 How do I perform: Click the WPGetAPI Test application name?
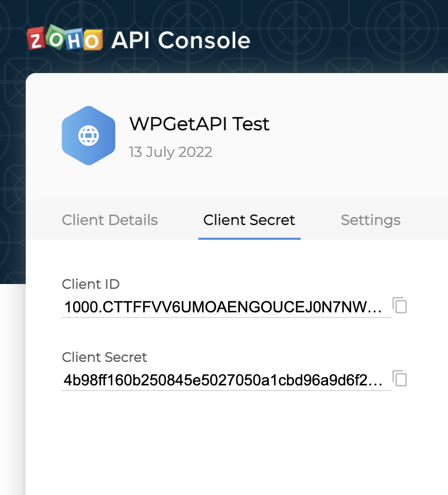coord(199,123)
